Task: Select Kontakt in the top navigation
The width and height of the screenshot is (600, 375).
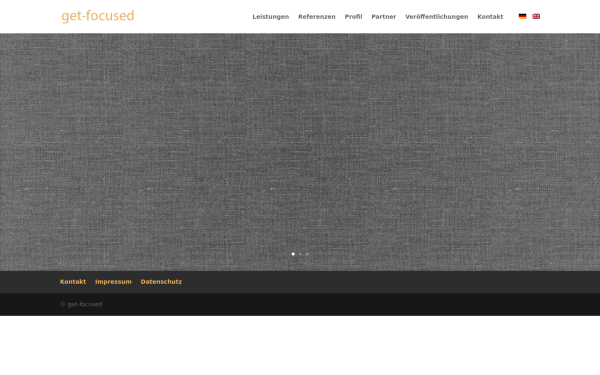Action: pyautogui.click(x=490, y=17)
